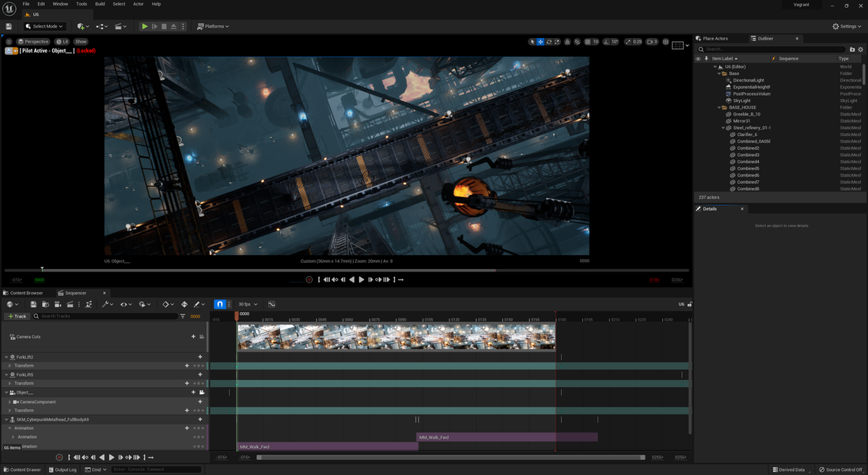Select the viewport Select objects tool

533,41
